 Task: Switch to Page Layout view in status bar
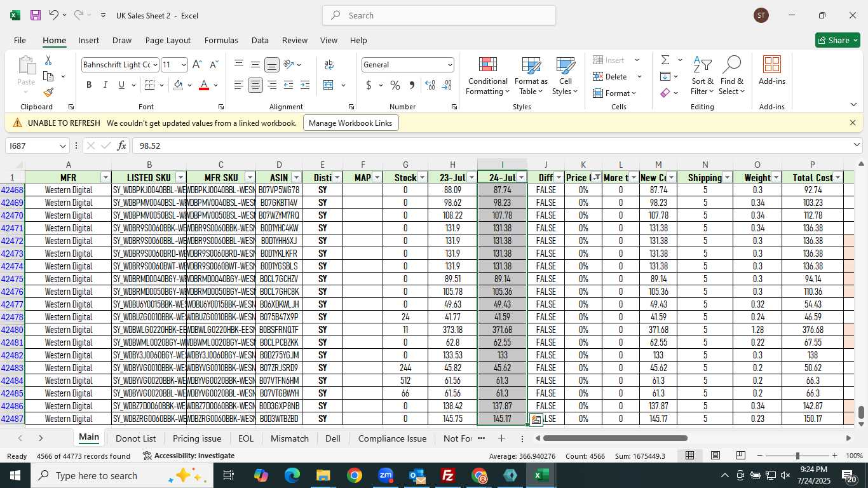[715, 456]
